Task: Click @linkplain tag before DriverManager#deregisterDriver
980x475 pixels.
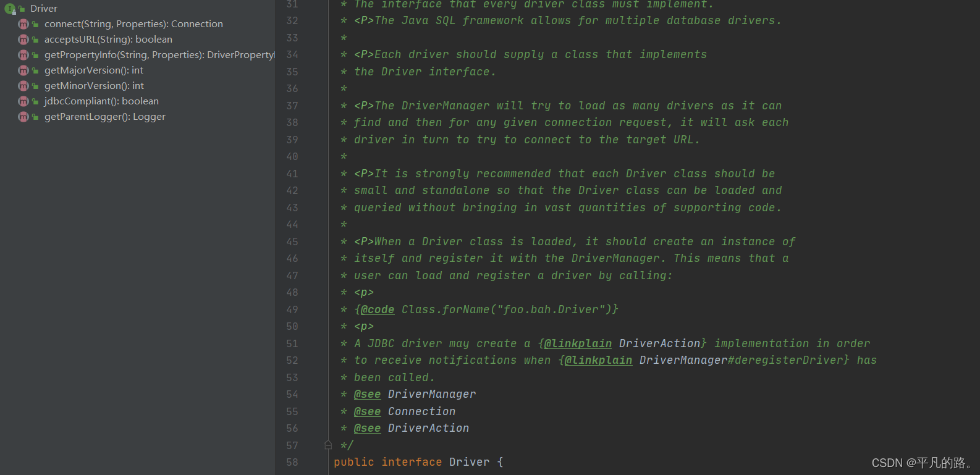Action: [598, 360]
